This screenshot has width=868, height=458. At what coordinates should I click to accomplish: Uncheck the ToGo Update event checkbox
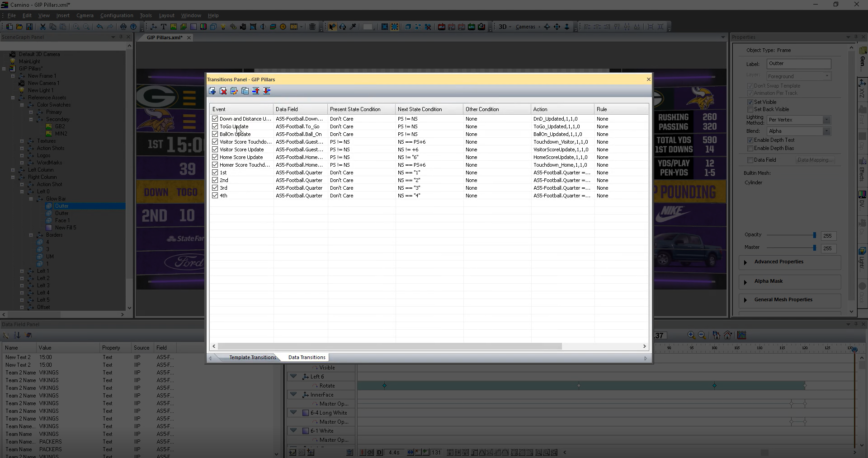tap(215, 126)
